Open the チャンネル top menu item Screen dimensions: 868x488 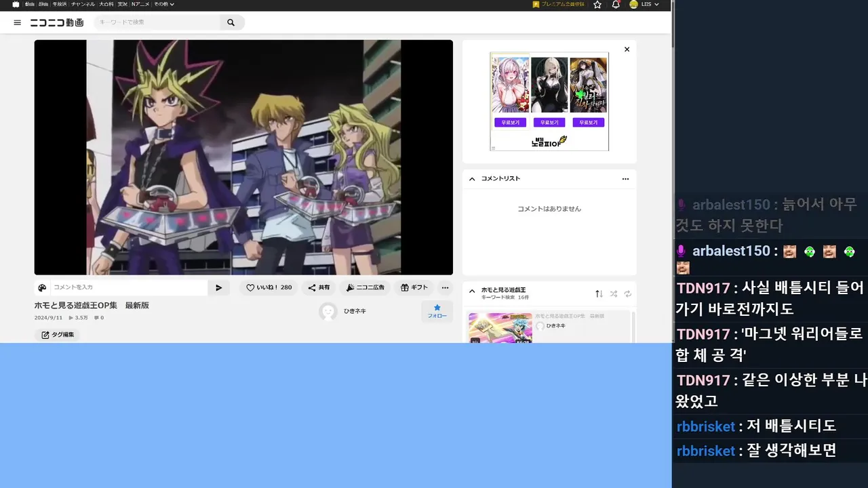[83, 4]
